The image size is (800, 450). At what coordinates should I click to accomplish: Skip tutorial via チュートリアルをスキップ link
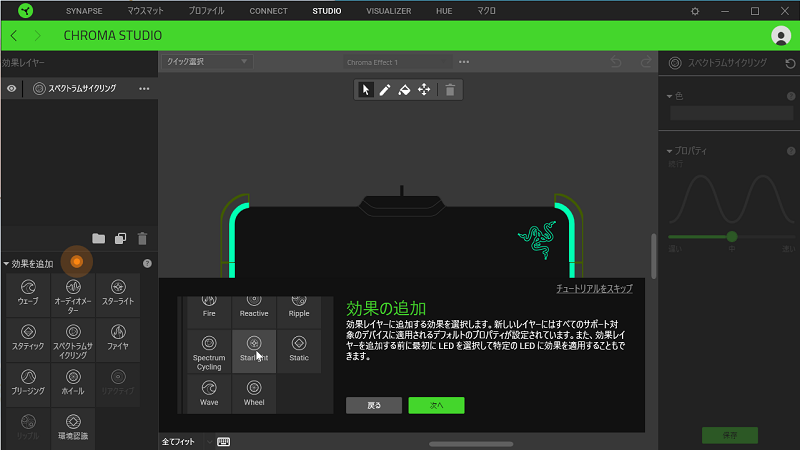click(594, 288)
